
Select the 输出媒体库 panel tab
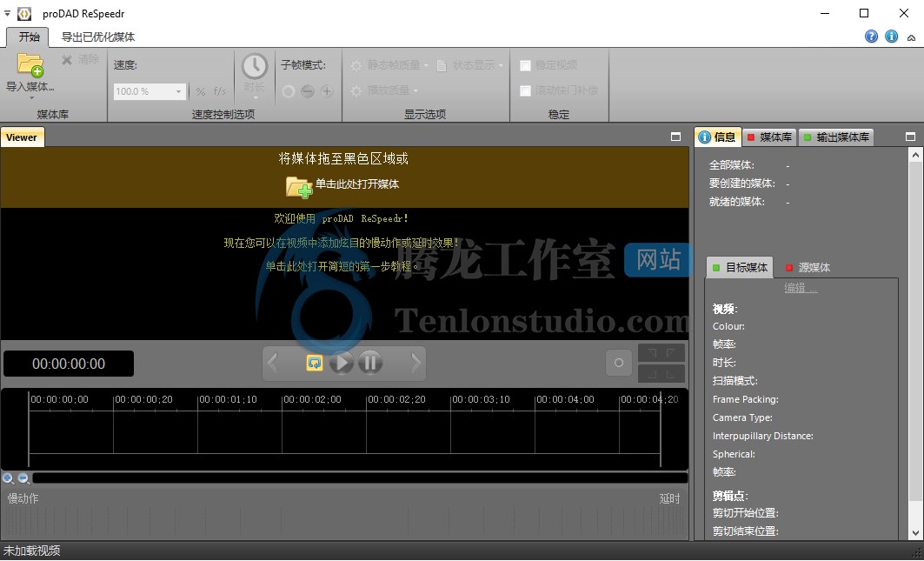[x=836, y=137]
